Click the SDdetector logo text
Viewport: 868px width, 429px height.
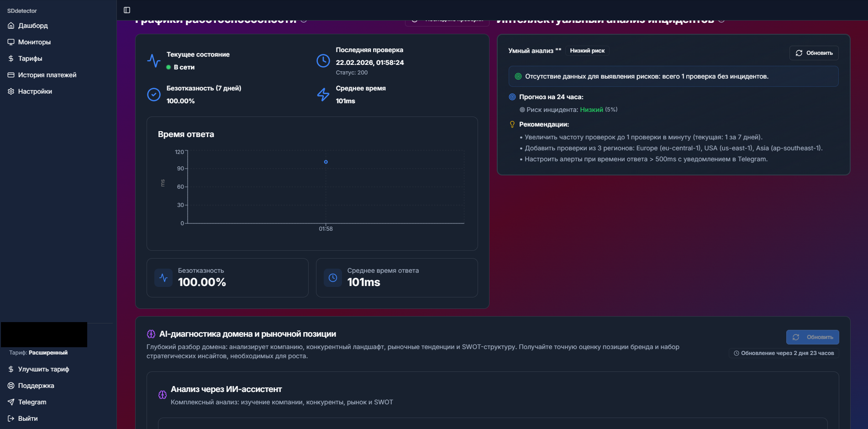click(x=22, y=11)
